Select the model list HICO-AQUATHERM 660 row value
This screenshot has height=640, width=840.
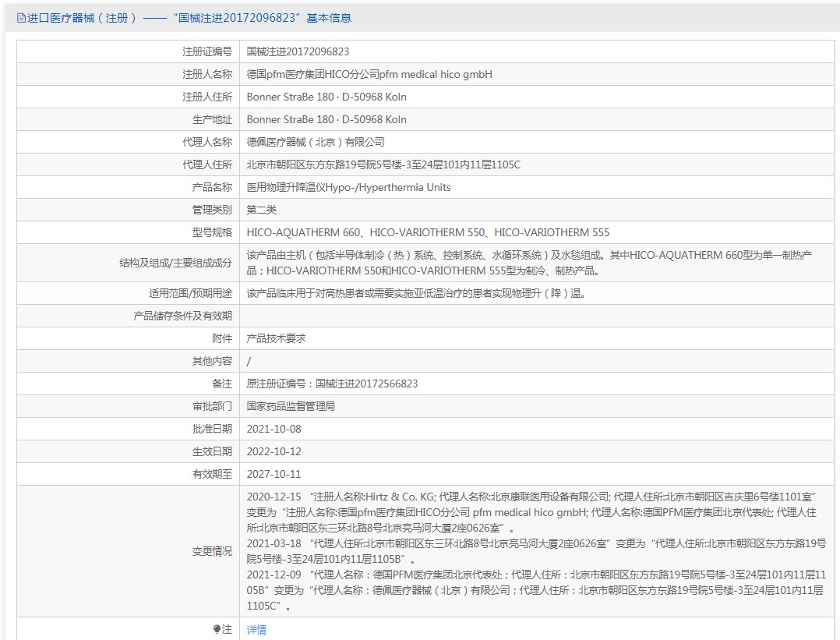[x=428, y=232]
